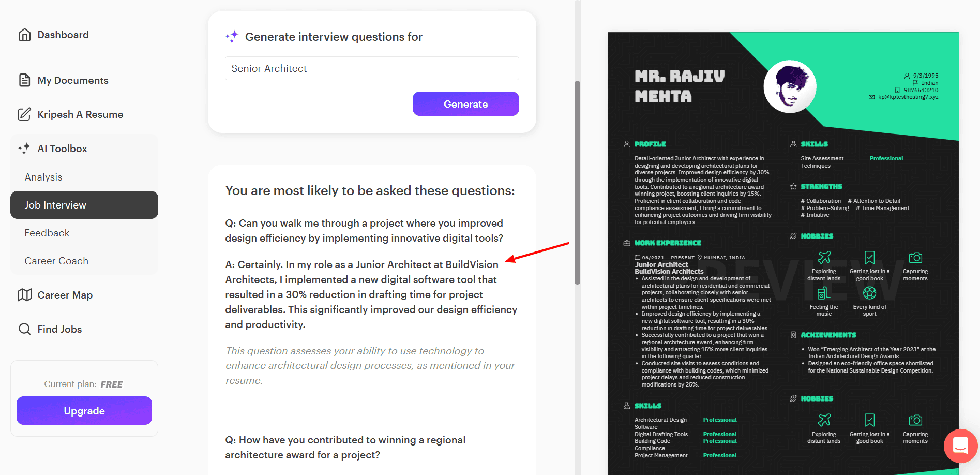The width and height of the screenshot is (980, 475).
Task: Click the Kripesh A Resume edit icon
Action: pyautogui.click(x=24, y=114)
